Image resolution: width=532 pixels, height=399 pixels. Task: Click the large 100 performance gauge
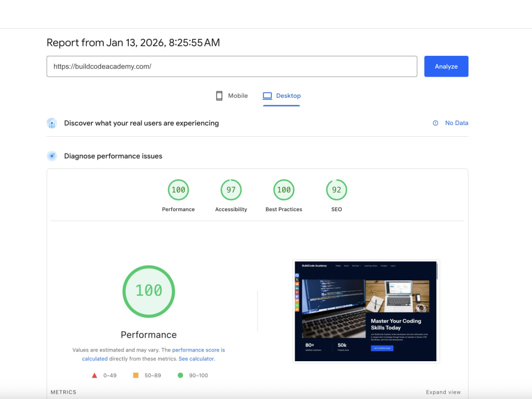[x=148, y=292]
